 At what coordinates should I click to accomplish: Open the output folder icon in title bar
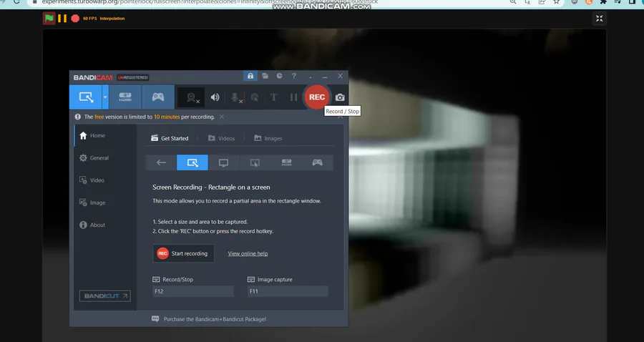pos(265,76)
